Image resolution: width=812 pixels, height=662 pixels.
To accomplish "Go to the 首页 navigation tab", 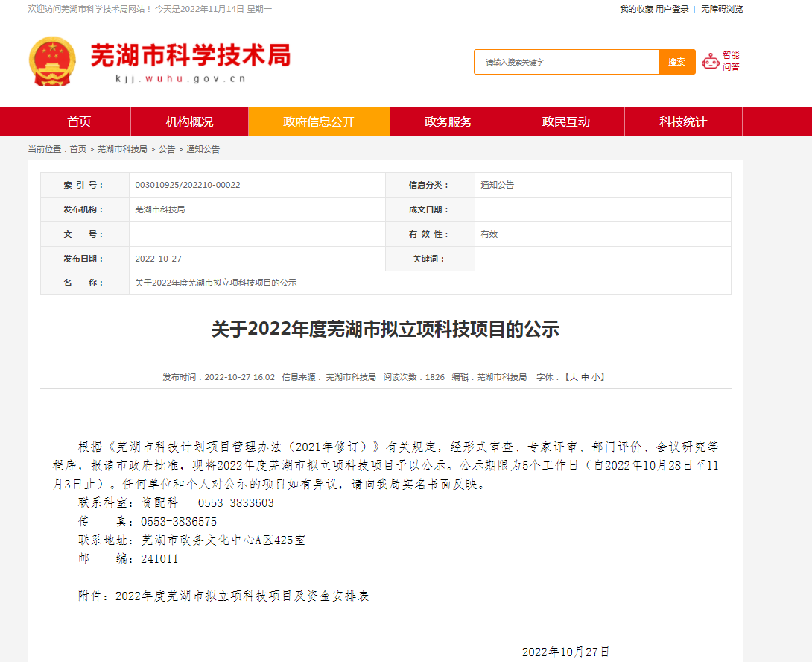I will coord(79,122).
